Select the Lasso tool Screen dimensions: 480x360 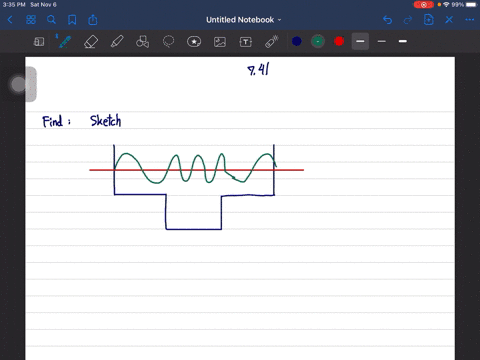pyautogui.click(x=168, y=42)
